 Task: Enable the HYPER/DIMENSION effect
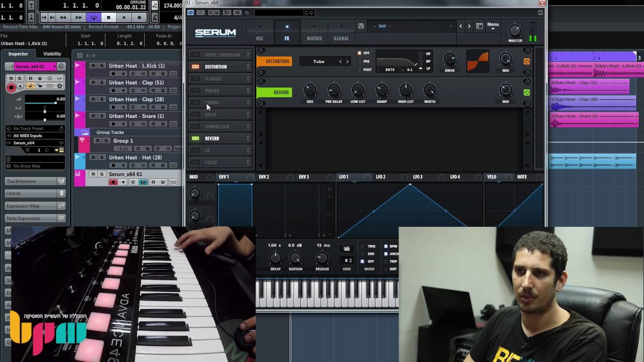tap(195, 55)
